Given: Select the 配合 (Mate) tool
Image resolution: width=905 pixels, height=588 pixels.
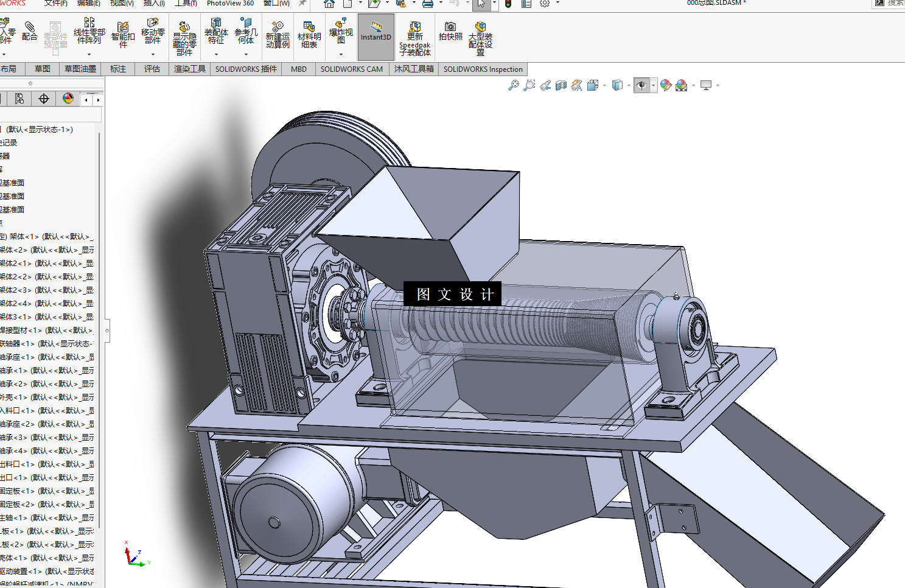Looking at the screenshot, I should (29, 31).
